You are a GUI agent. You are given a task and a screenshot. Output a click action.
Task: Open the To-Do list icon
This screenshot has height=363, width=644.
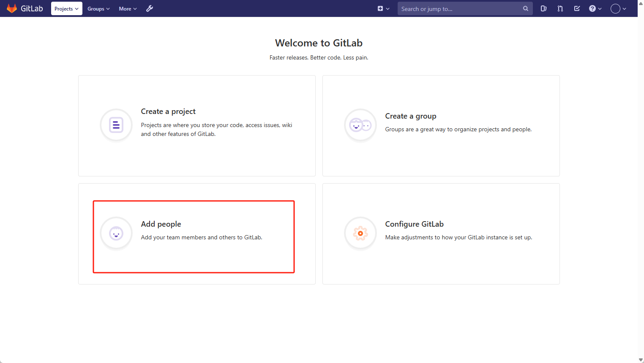point(577,8)
